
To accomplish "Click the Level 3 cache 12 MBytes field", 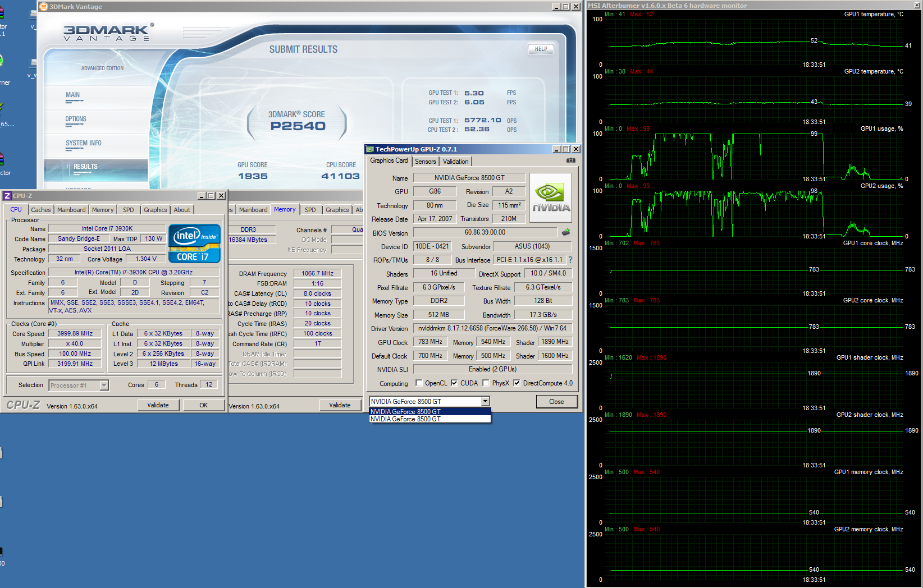I will pos(163,364).
